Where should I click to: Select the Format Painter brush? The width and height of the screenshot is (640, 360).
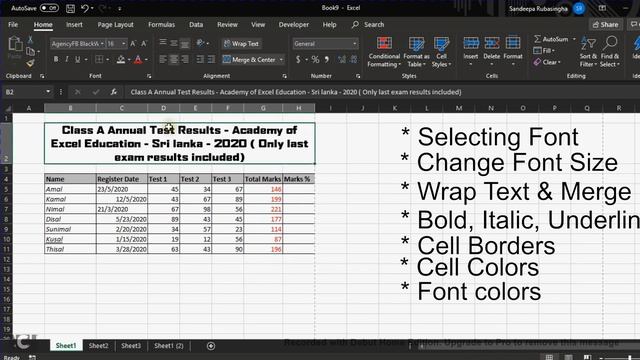pos(30,63)
